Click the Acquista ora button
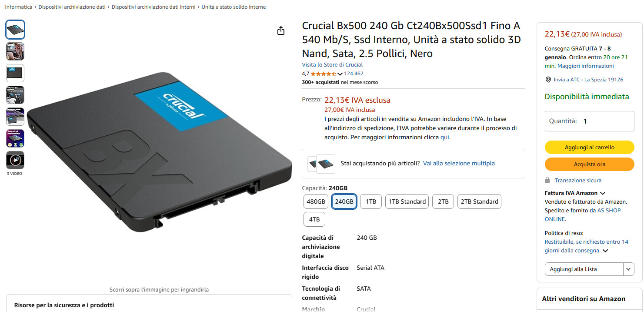644x312 pixels. point(590,164)
